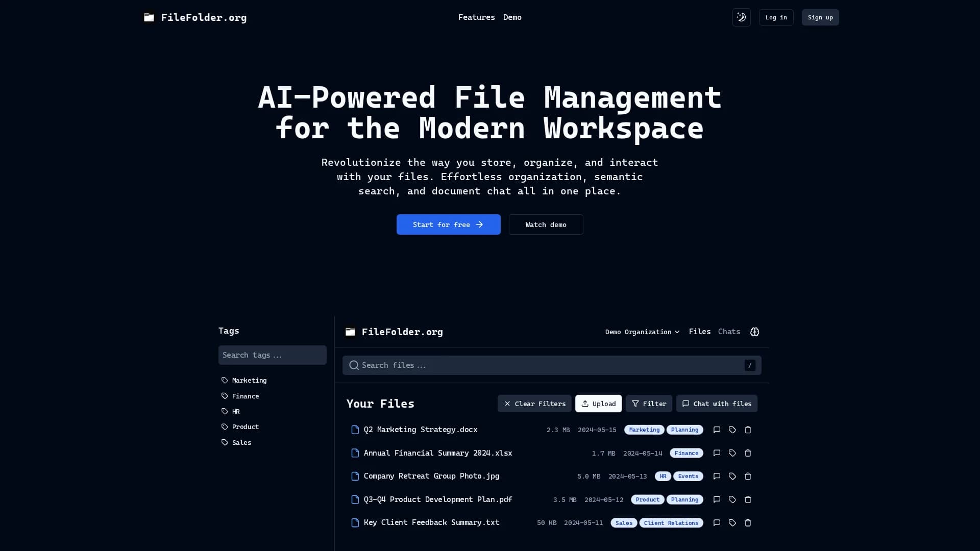This screenshot has height=551, width=980.
Task: Tag icon for Annual Financial Summary 2024.xlsx
Action: click(732, 453)
